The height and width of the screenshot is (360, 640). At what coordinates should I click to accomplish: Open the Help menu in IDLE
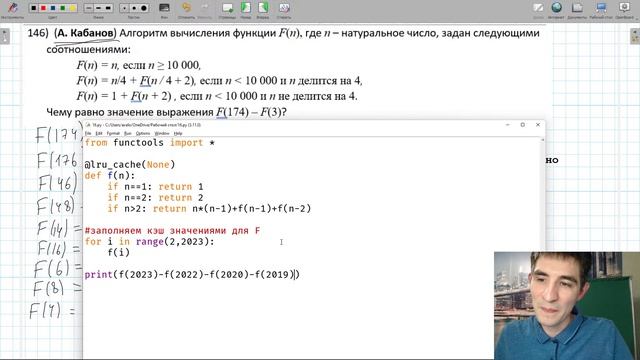coord(178,133)
